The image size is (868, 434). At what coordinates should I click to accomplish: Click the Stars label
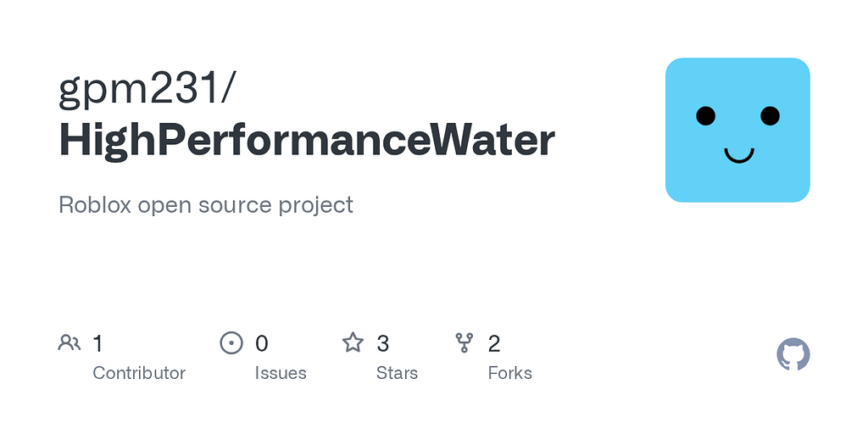point(397,373)
